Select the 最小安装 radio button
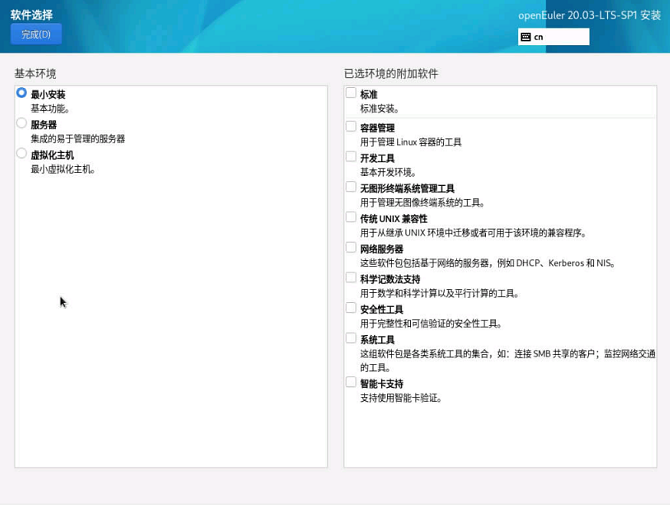 tap(21, 93)
